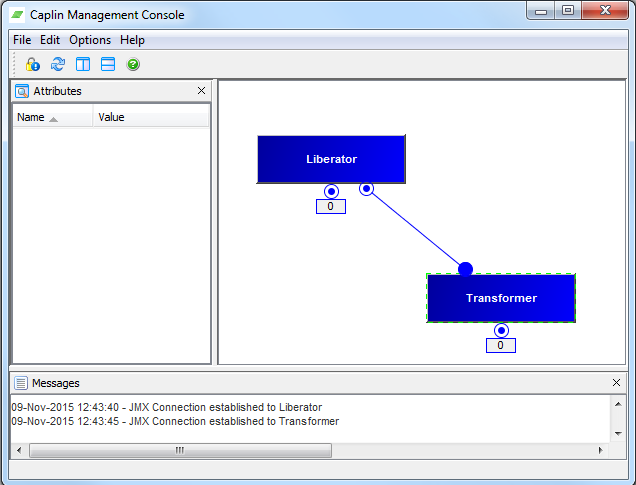Select the Transformer JMX connection message
Image resolution: width=636 pixels, height=485 pixels.
pyautogui.click(x=175, y=421)
